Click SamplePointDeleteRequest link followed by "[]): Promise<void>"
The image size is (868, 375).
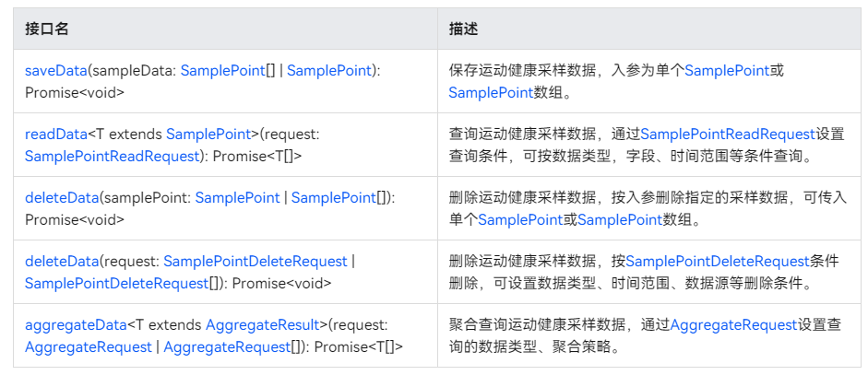coord(116,284)
